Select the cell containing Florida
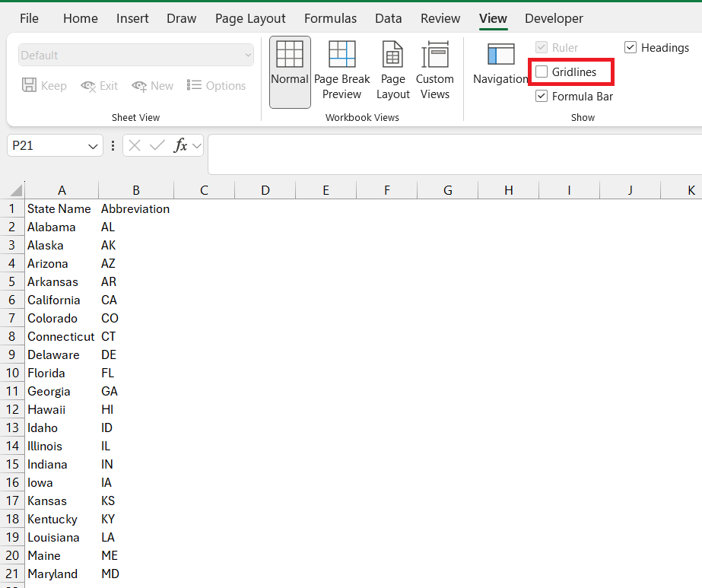The image size is (702, 588). pos(62,373)
